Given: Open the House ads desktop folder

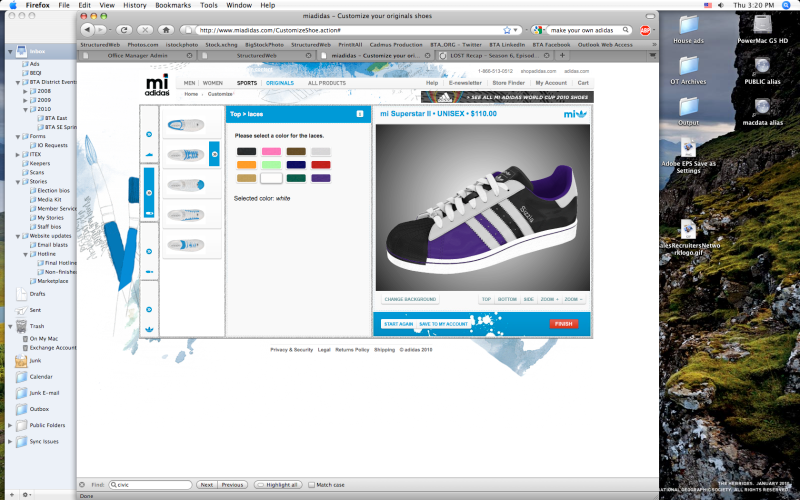Looking at the screenshot, I should click(688, 30).
